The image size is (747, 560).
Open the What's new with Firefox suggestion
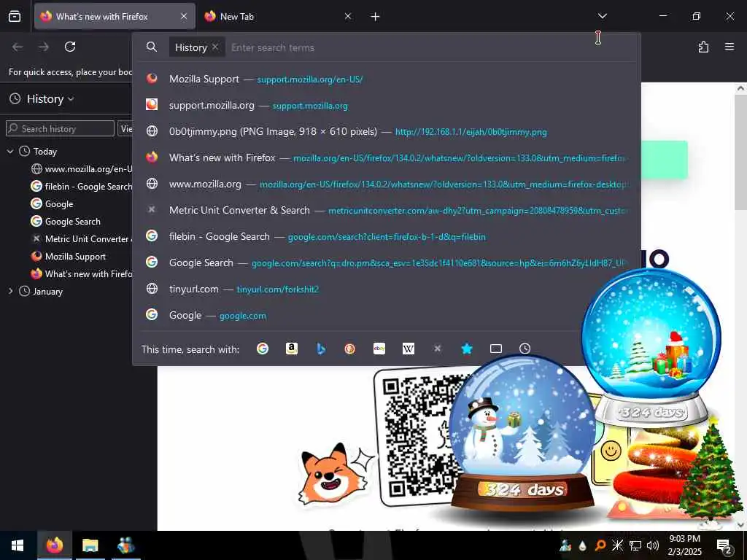click(x=387, y=157)
